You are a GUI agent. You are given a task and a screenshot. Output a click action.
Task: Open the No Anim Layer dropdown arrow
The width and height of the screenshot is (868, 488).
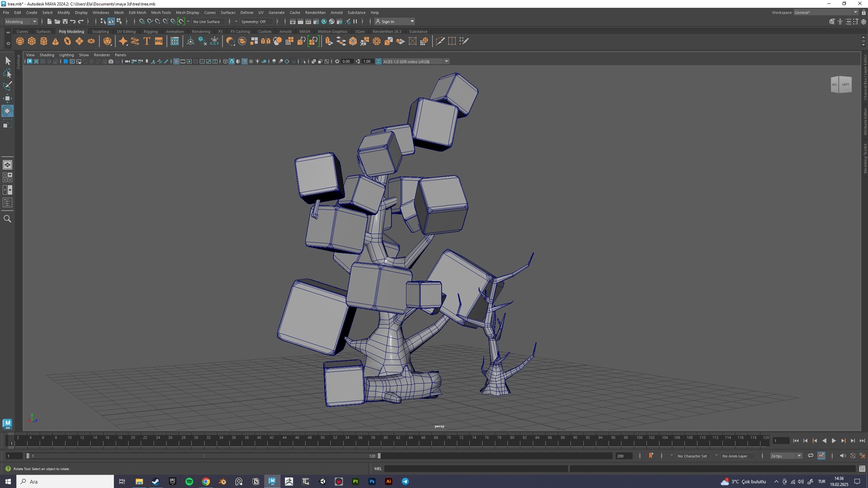click(716, 456)
